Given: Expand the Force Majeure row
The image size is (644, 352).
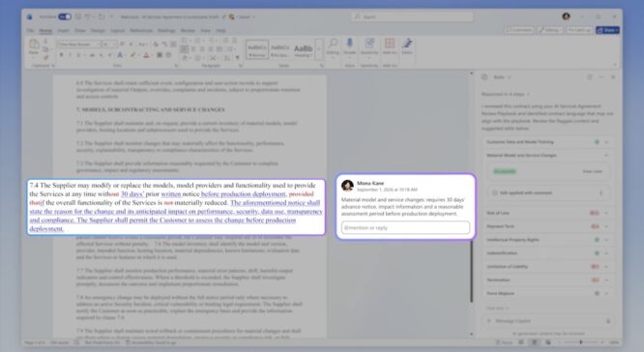Looking at the screenshot, I should [x=548, y=294].
